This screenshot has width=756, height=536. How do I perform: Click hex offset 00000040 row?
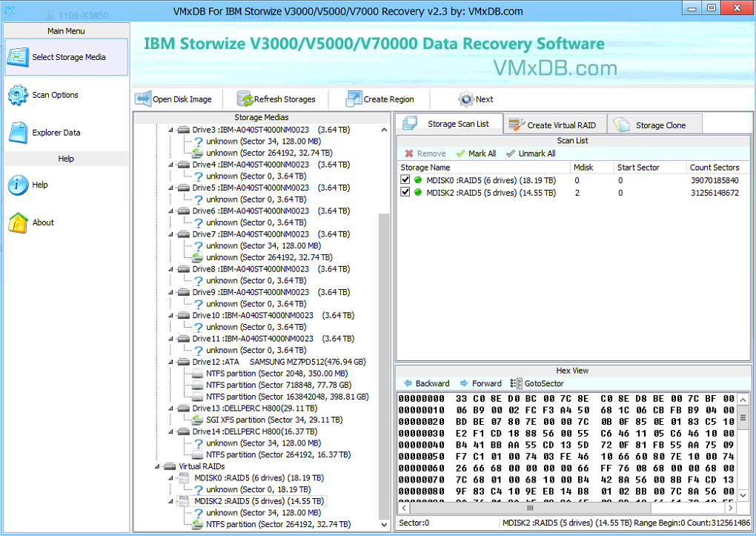coord(566,445)
